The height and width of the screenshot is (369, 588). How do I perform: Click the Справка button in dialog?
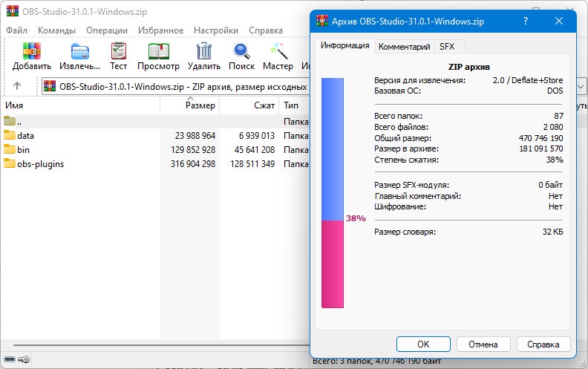543,344
